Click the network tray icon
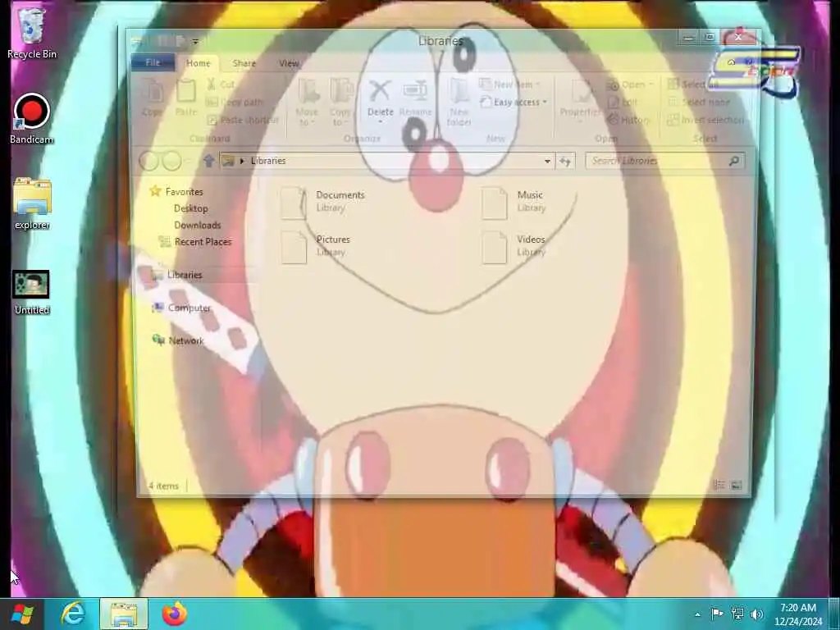 pyautogui.click(x=737, y=614)
